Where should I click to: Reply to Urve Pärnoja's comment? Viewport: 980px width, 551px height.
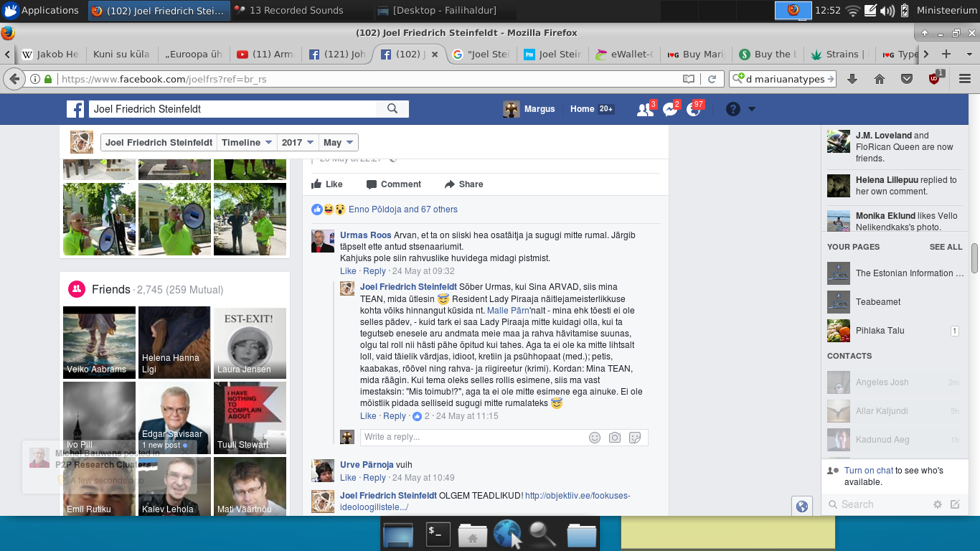click(374, 478)
